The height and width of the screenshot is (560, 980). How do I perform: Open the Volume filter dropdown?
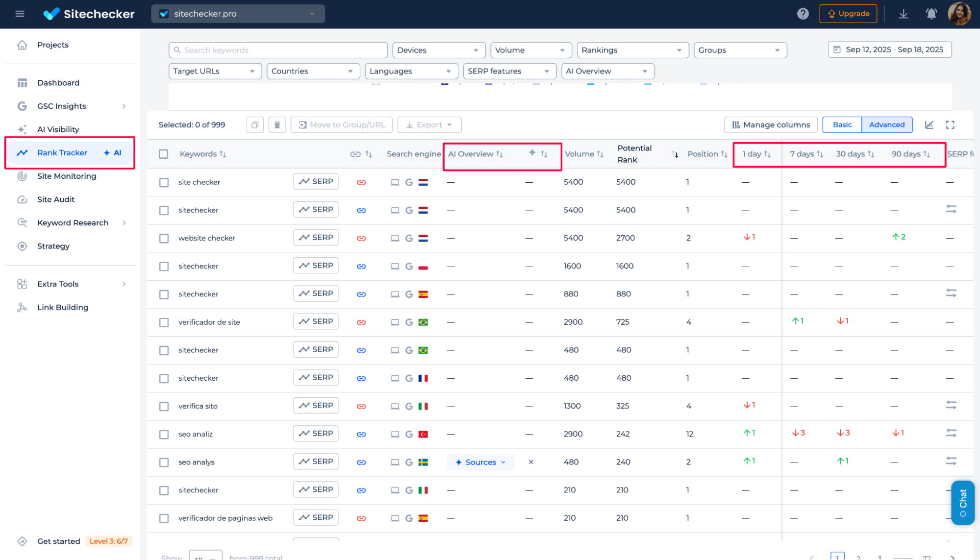[x=531, y=50]
